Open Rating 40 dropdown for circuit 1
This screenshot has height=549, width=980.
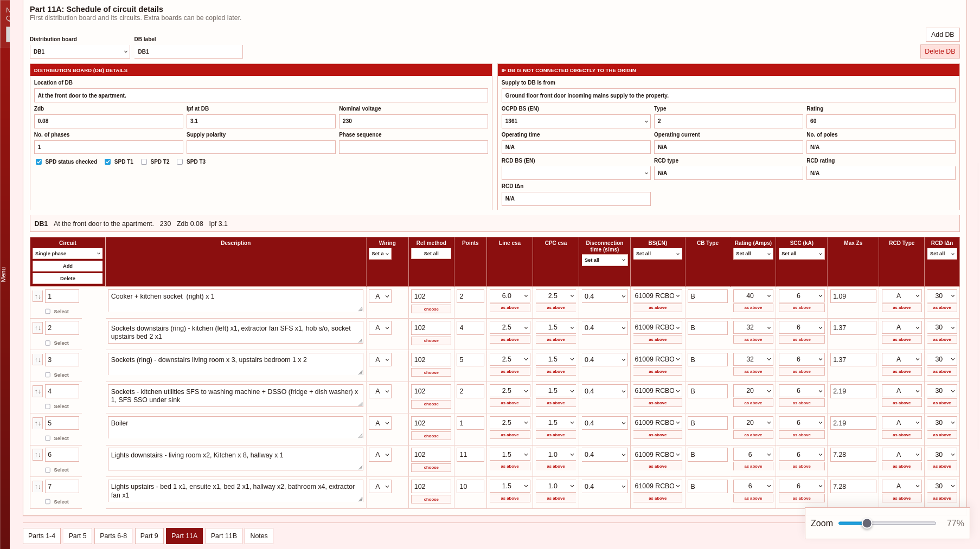(x=753, y=296)
